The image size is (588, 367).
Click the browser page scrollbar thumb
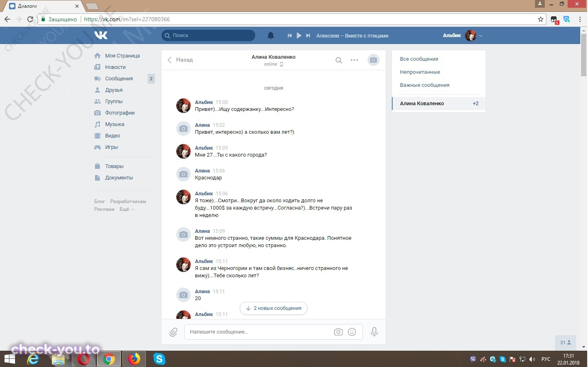click(584, 55)
